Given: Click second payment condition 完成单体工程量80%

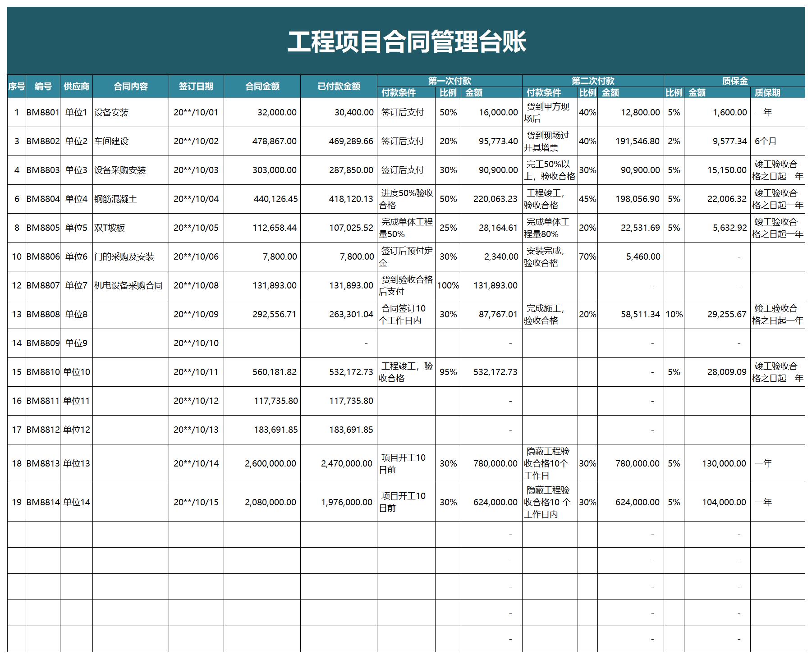Looking at the screenshot, I should pyautogui.click(x=550, y=228).
